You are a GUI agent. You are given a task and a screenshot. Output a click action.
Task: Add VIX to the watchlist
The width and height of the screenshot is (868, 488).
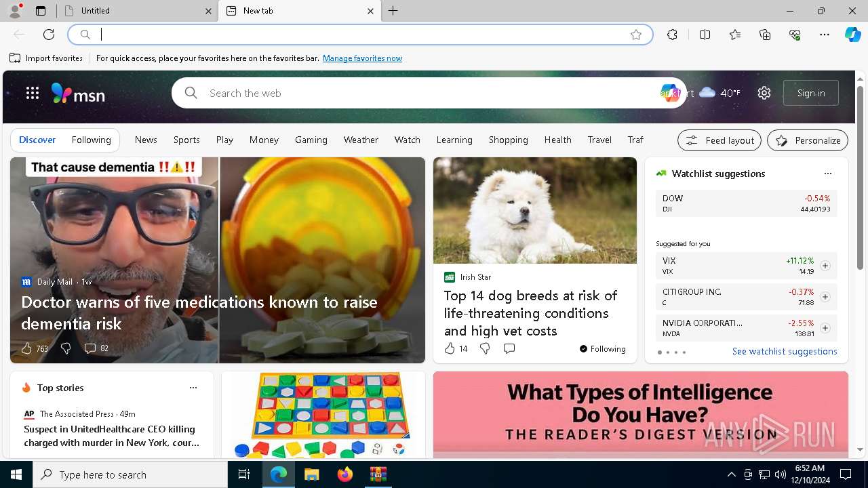[825, 266]
